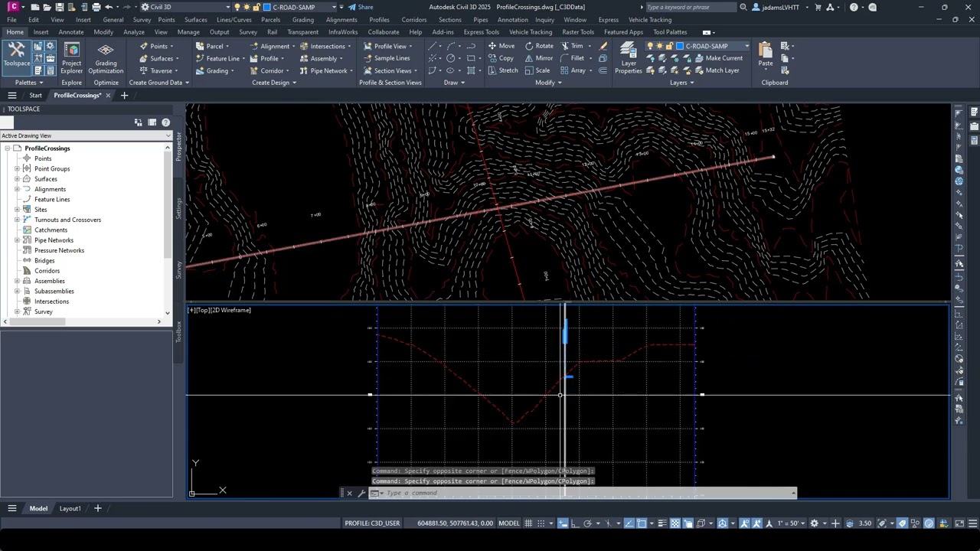Select the Rotate tool
The image size is (980, 551).
pyautogui.click(x=539, y=46)
